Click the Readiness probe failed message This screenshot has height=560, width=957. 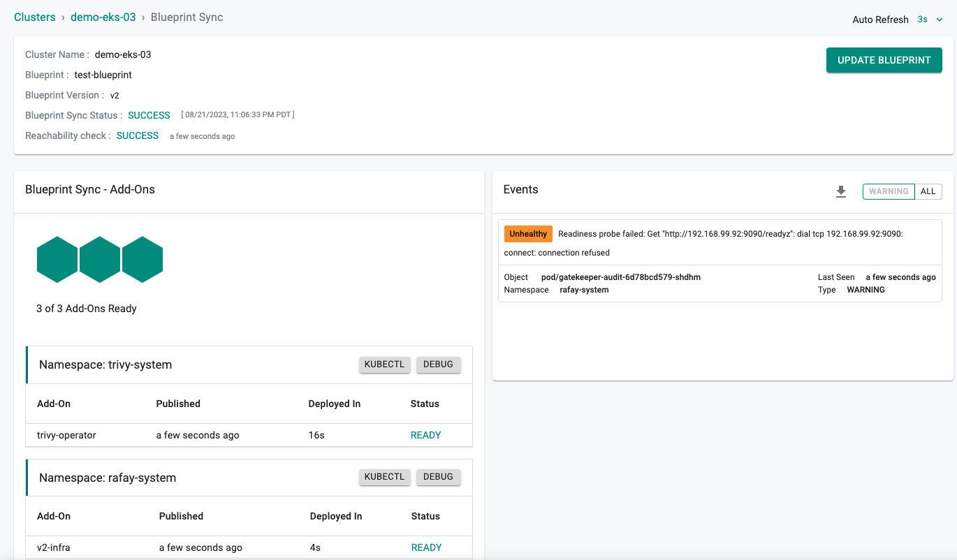703,243
